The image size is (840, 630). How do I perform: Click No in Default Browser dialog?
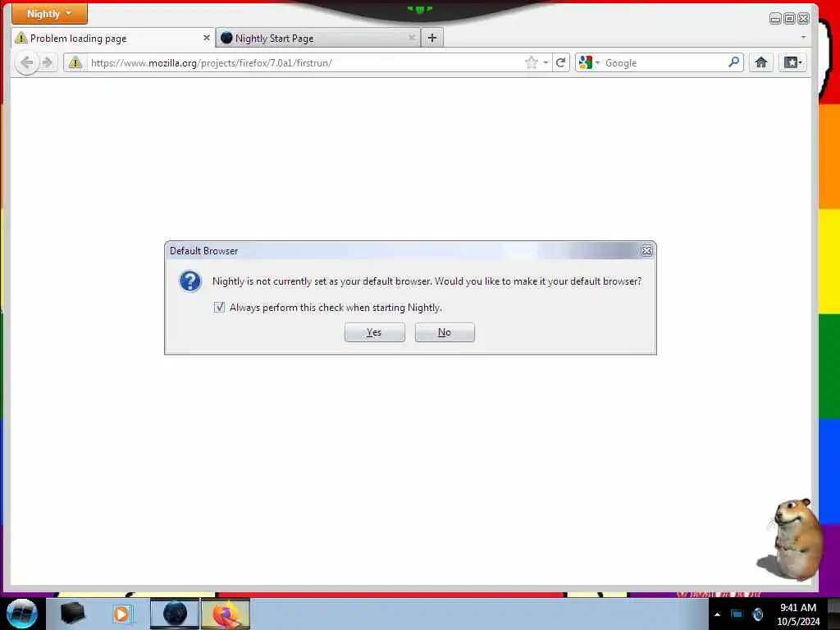pyautogui.click(x=445, y=332)
